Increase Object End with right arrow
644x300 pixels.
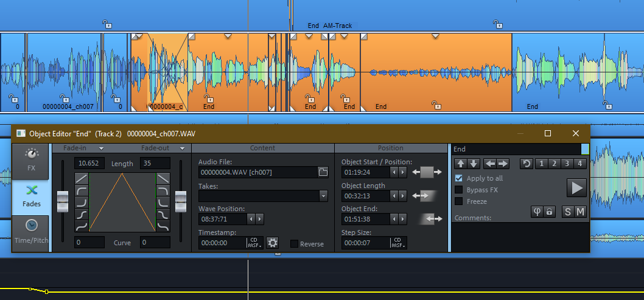[x=402, y=218]
